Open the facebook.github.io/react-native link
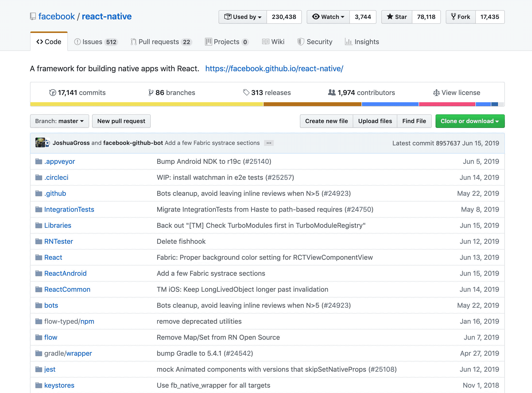The width and height of the screenshot is (532, 393). pyautogui.click(x=274, y=69)
